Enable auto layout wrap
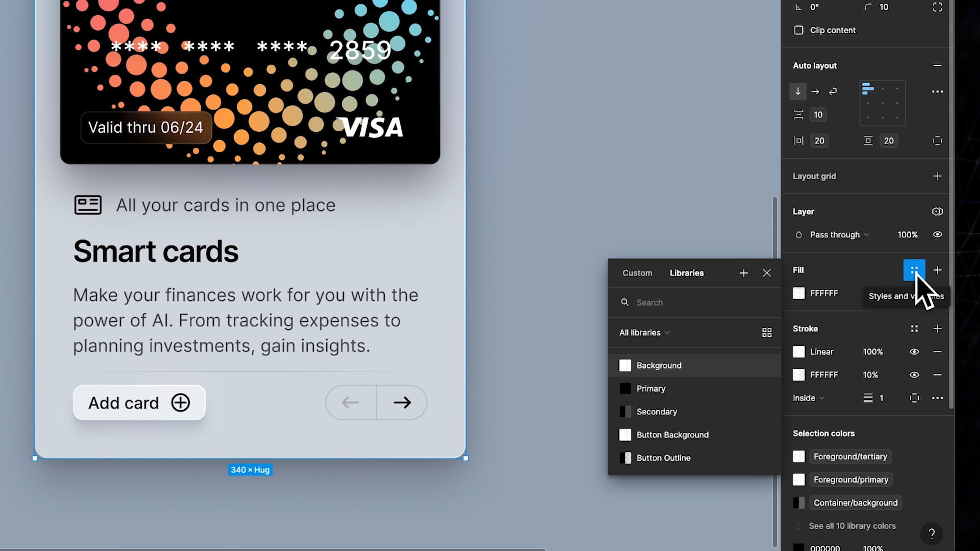Viewport: 980px width, 551px height. click(833, 91)
